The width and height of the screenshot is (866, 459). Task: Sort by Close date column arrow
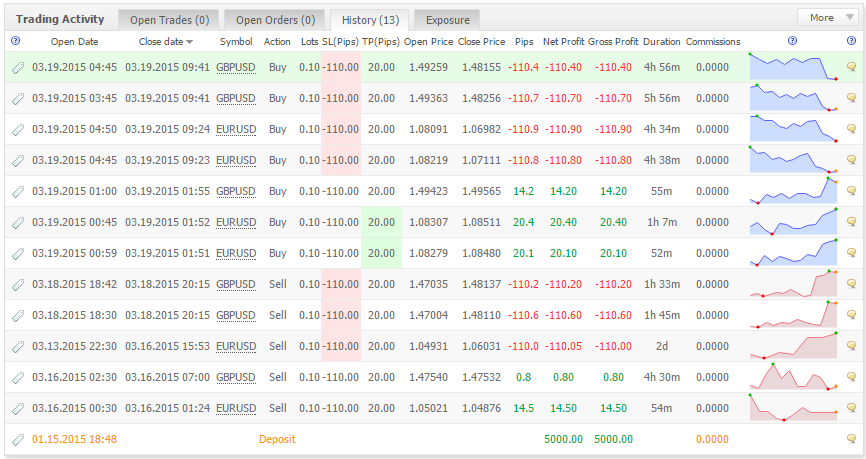coord(189,42)
